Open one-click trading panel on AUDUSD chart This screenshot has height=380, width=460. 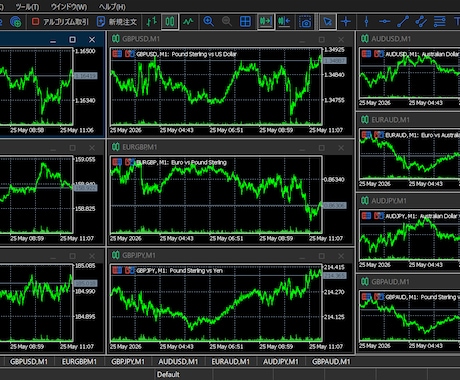tap(366, 54)
